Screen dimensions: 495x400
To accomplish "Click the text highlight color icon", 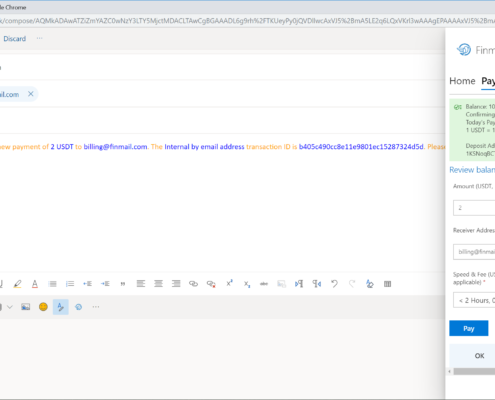I will [x=17, y=284].
